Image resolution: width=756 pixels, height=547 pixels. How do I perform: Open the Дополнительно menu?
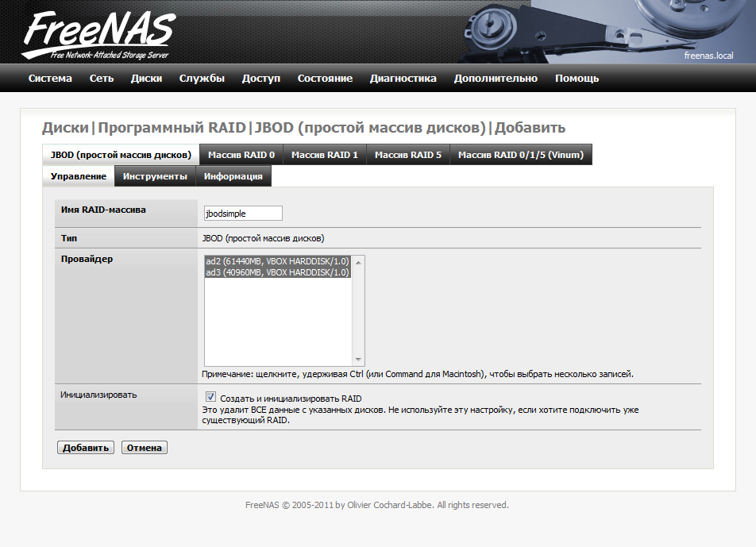coord(496,78)
